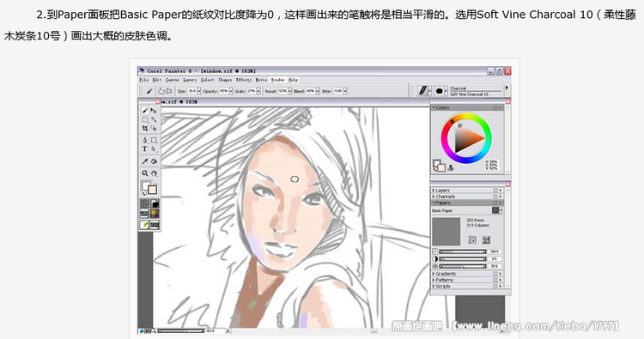Click the additional color swatch in the toolbox
The height and width of the screenshot is (339, 644).
(x=152, y=190)
